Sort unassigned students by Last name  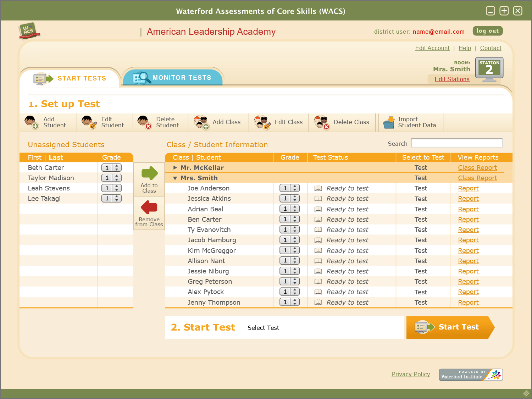click(x=56, y=157)
